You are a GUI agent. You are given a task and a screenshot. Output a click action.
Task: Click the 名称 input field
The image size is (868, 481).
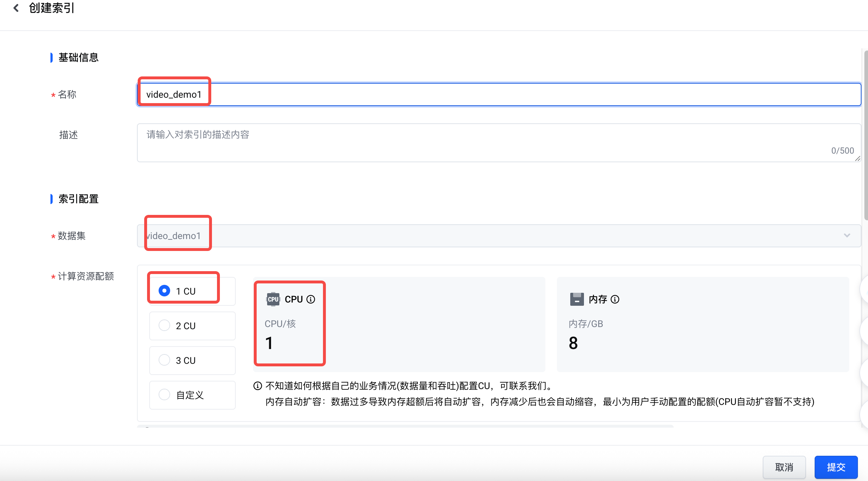(499, 94)
